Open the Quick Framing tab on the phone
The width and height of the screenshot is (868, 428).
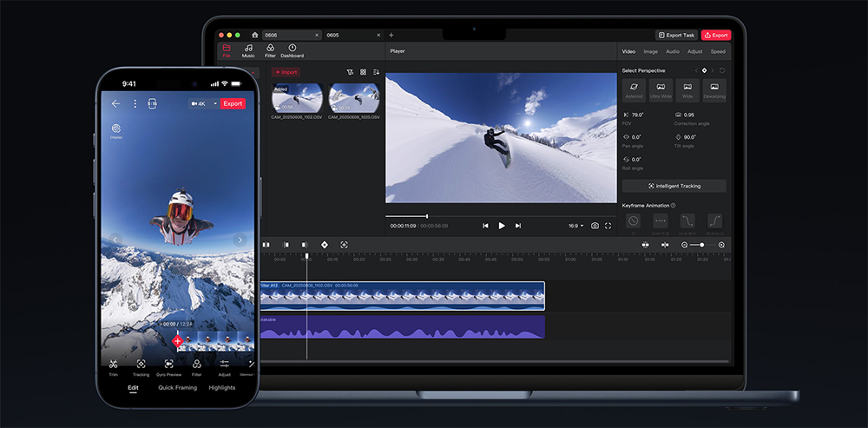click(x=177, y=388)
